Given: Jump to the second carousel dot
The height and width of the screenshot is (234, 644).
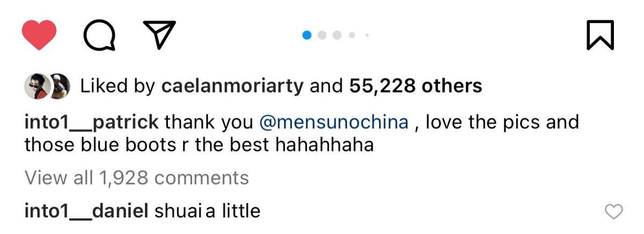Looking at the screenshot, I should pyautogui.click(x=323, y=35).
